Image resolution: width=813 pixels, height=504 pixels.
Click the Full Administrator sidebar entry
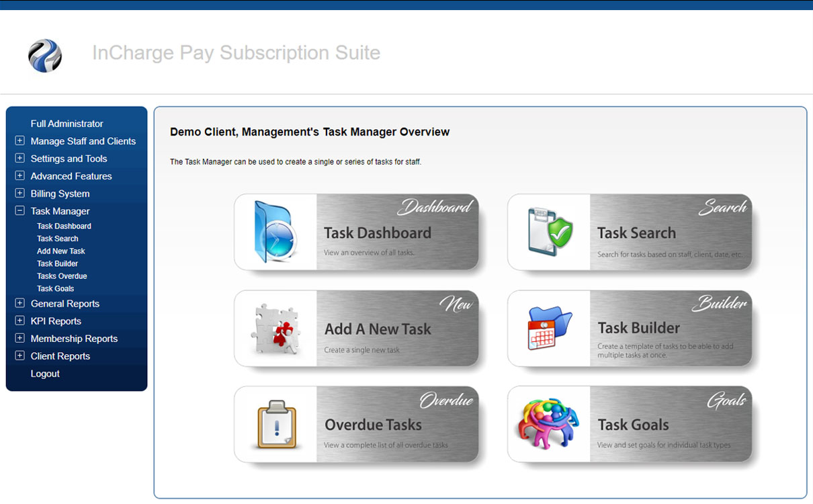67,124
